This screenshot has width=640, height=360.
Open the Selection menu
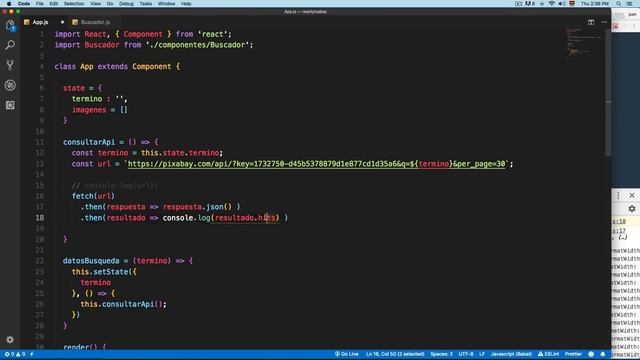[x=74, y=4]
